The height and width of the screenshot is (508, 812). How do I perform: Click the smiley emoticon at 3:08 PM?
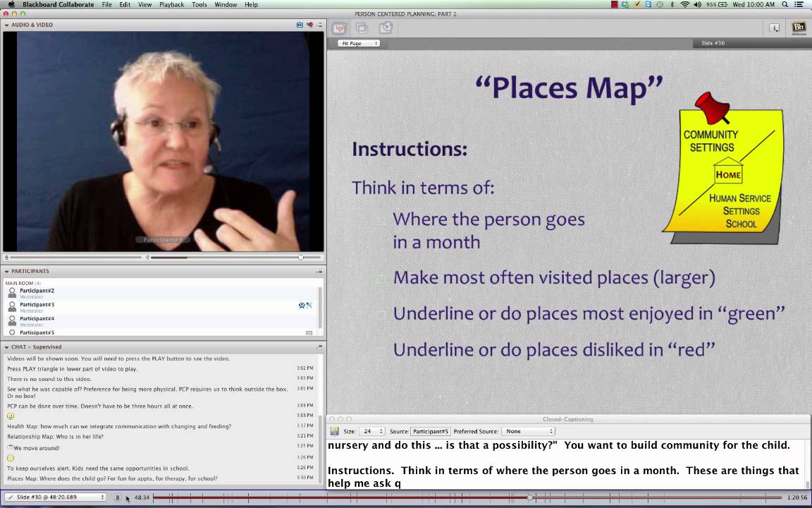[11, 416]
